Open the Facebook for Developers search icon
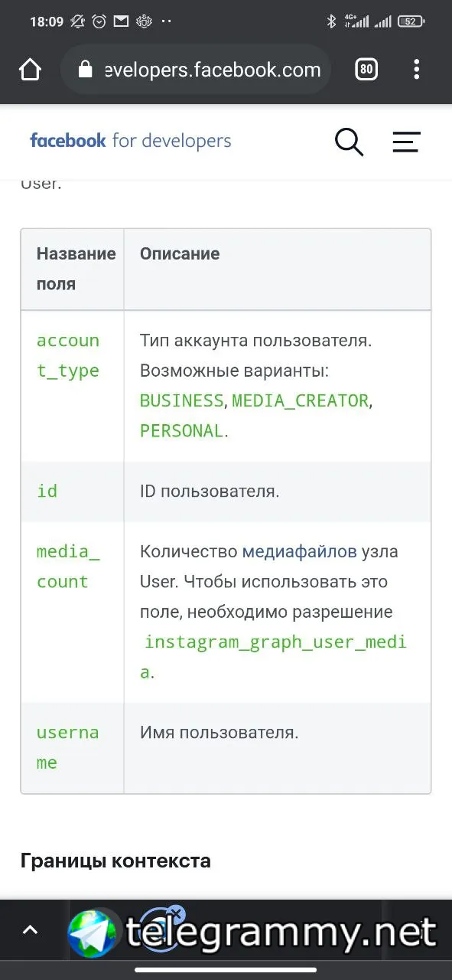Image resolution: width=452 pixels, height=980 pixels. (349, 142)
